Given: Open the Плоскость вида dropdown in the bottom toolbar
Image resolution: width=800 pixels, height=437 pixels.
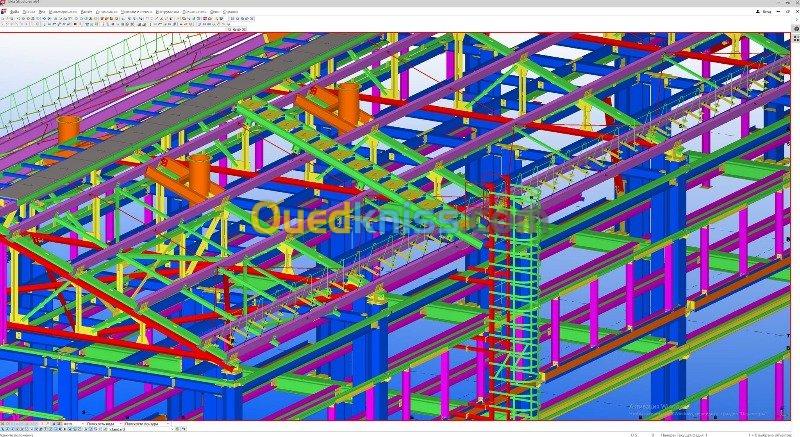Looking at the screenshot, I should (104, 424).
